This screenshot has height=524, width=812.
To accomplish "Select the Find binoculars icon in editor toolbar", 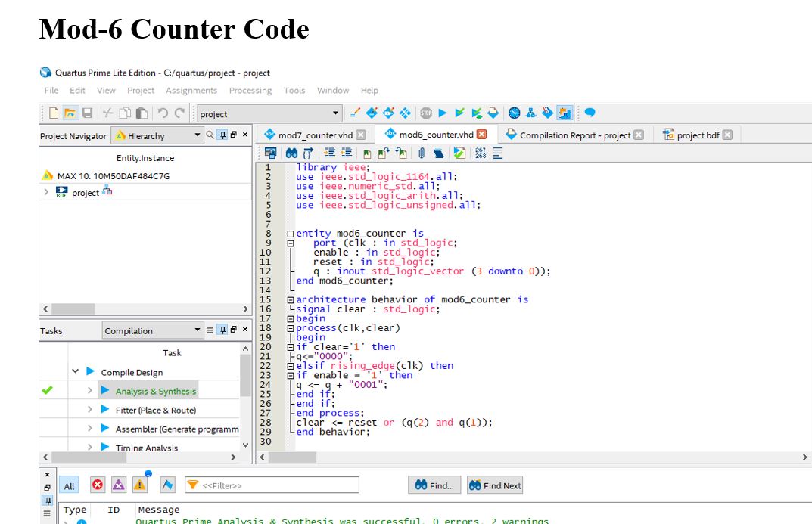I will [x=292, y=152].
